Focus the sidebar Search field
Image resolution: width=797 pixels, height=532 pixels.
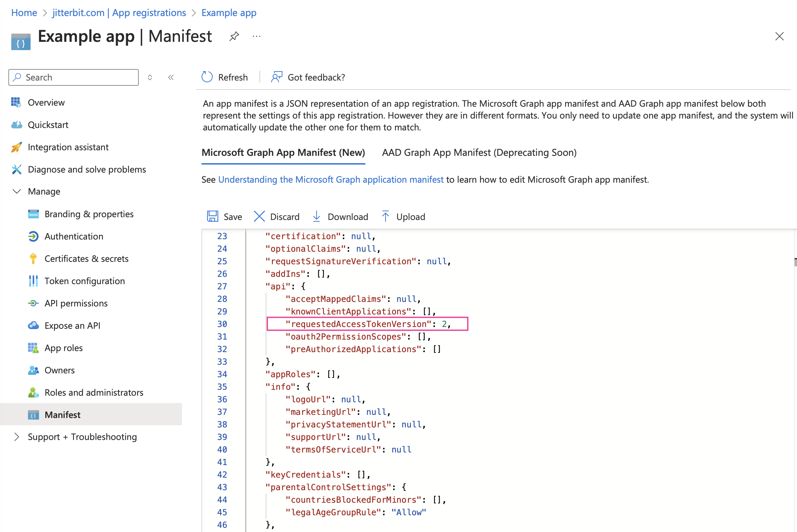click(x=74, y=77)
